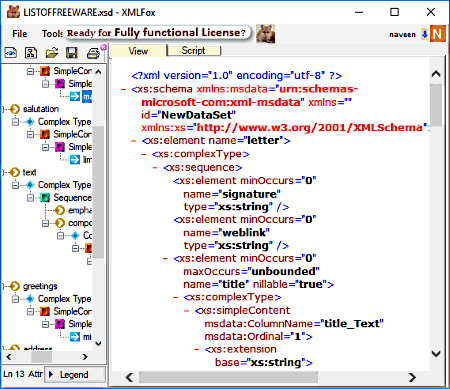Click the XML view toolbar icon
This screenshot has height=389, width=450.
click(11, 53)
